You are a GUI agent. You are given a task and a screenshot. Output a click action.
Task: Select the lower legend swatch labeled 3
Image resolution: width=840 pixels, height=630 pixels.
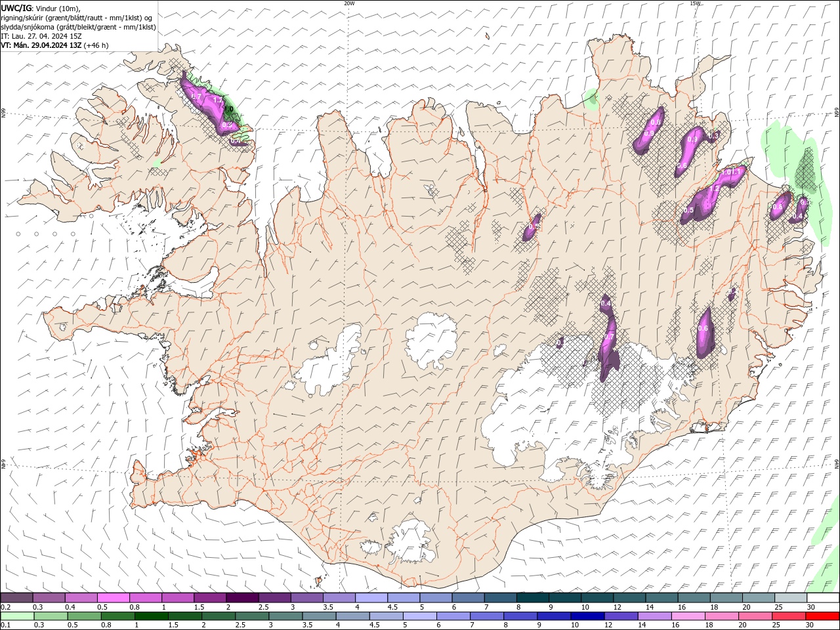pos(285,616)
